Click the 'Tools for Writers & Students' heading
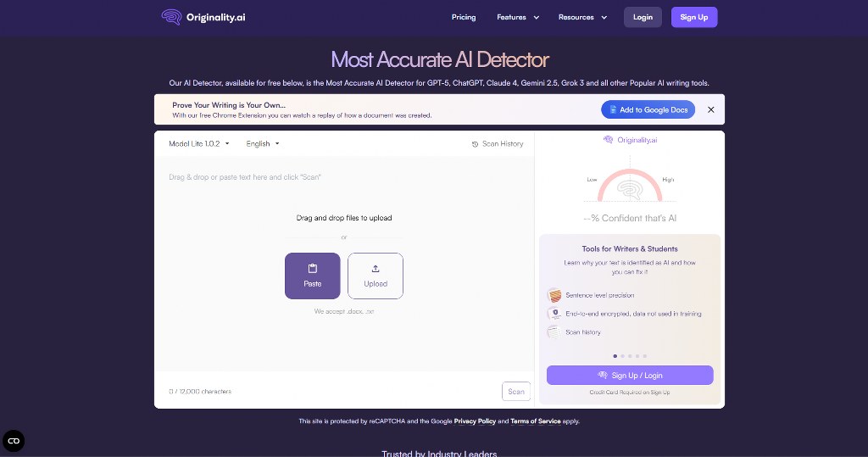 630,248
